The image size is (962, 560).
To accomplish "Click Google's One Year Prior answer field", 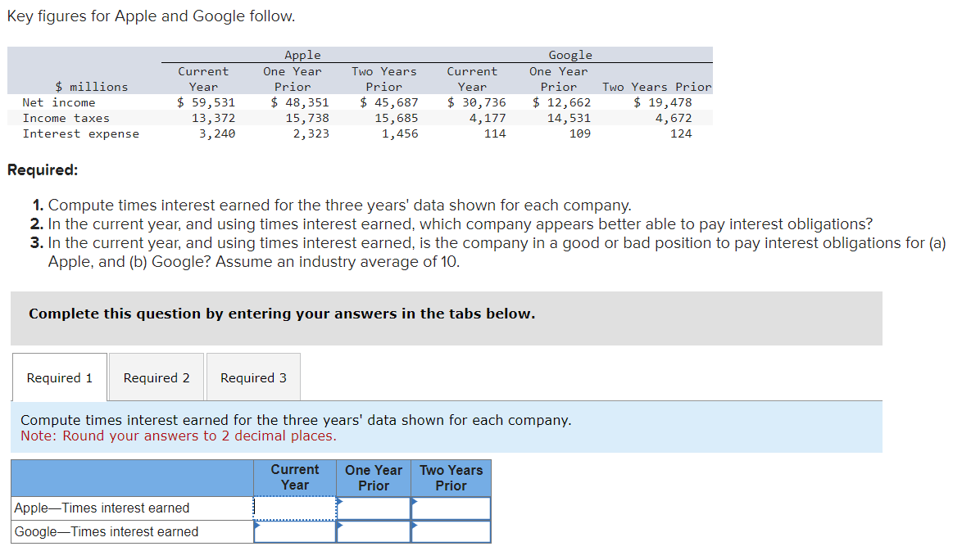I will coord(373,531).
